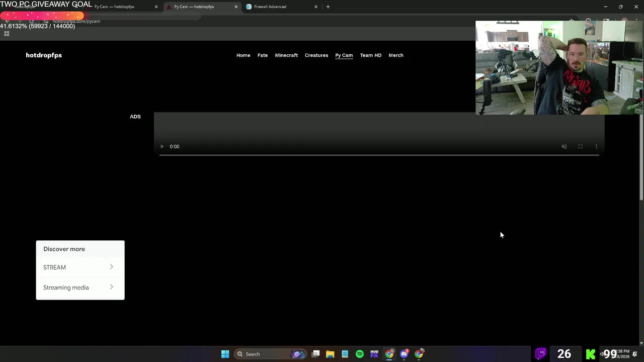Image resolution: width=644 pixels, height=362 pixels.
Task: Open HUD FX app on the taskbar
Action: tap(374, 354)
